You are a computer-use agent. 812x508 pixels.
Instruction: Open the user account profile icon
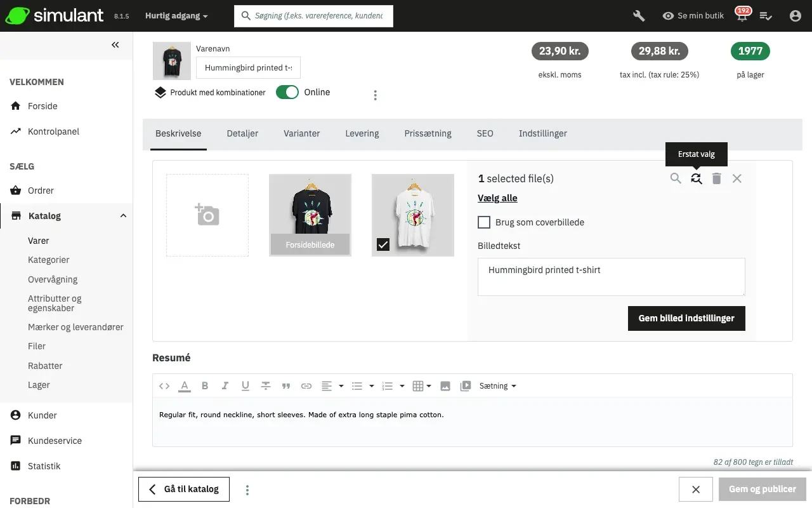pos(796,16)
